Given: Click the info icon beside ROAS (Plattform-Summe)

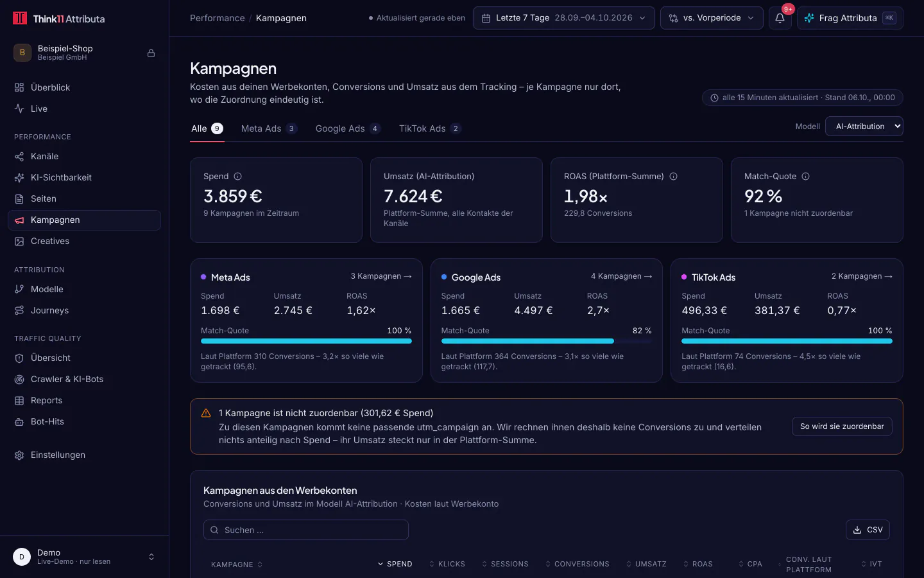Looking at the screenshot, I should coord(674,177).
